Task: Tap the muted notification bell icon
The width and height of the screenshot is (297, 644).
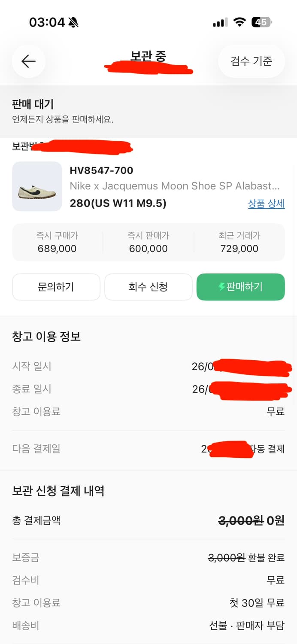Action: [x=72, y=21]
